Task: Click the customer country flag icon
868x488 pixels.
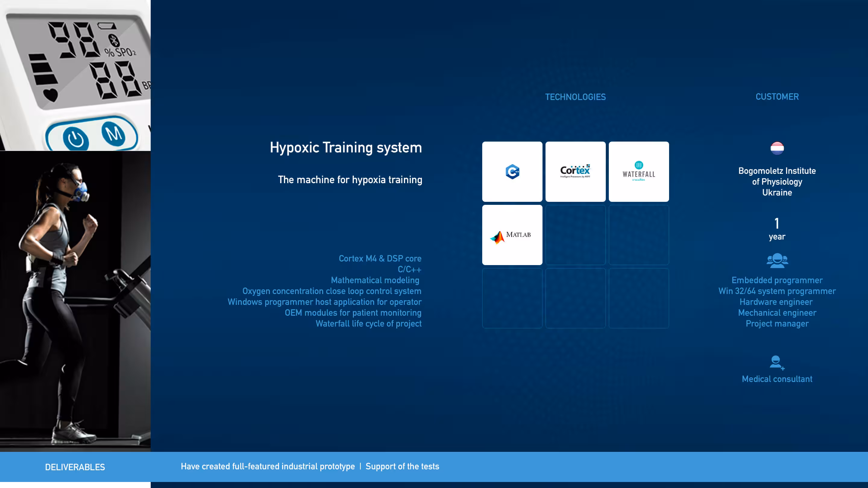Action: (777, 148)
